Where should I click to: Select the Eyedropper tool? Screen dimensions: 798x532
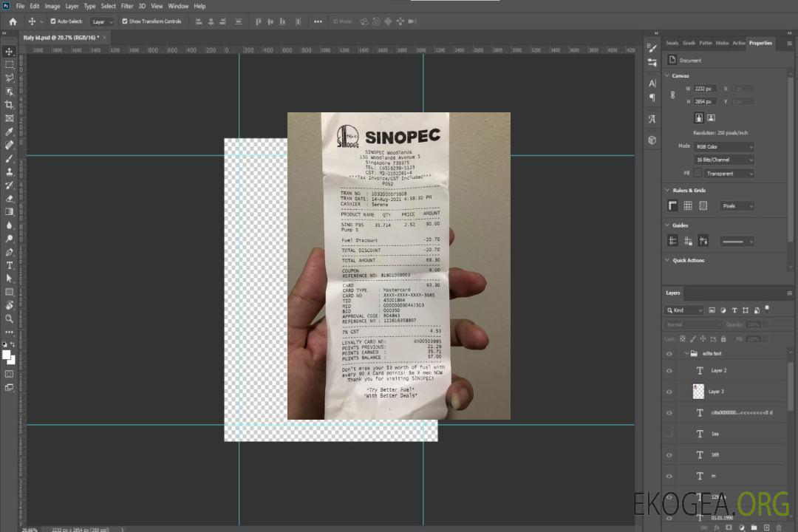[x=9, y=132]
